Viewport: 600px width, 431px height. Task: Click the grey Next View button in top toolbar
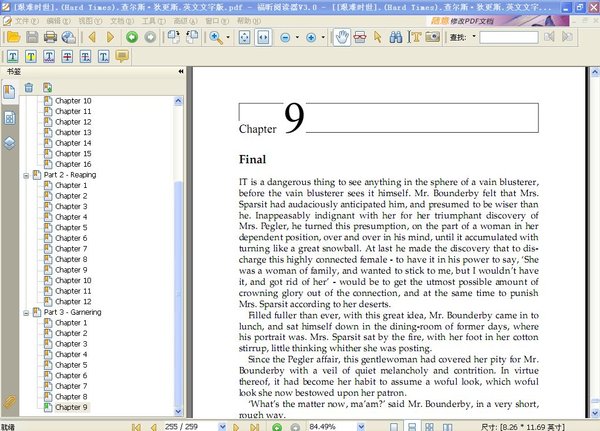click(150, 37)
